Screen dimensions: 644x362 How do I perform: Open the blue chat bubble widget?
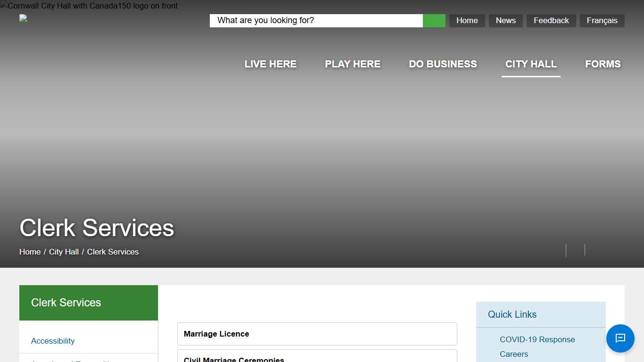pos(620,338)
